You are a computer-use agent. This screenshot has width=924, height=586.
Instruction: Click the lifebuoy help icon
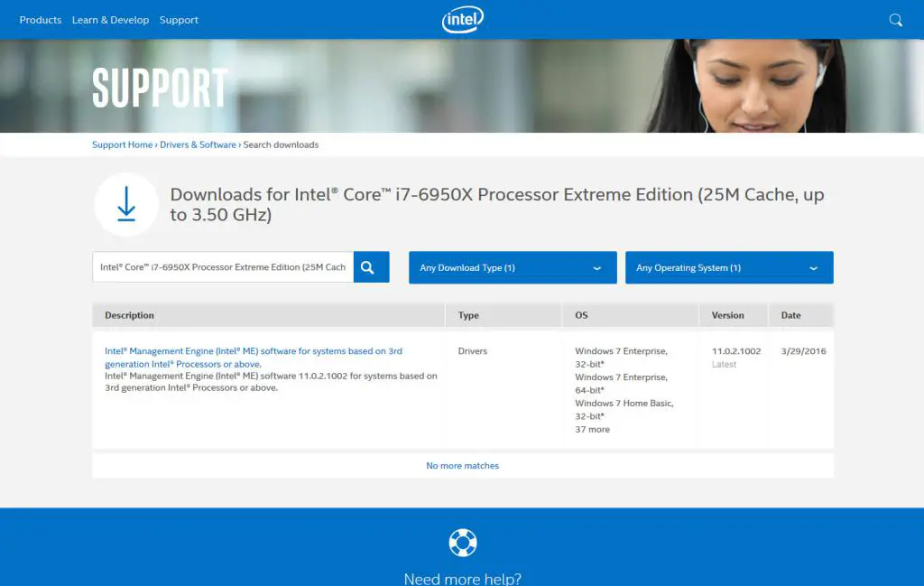pos(462,543)
